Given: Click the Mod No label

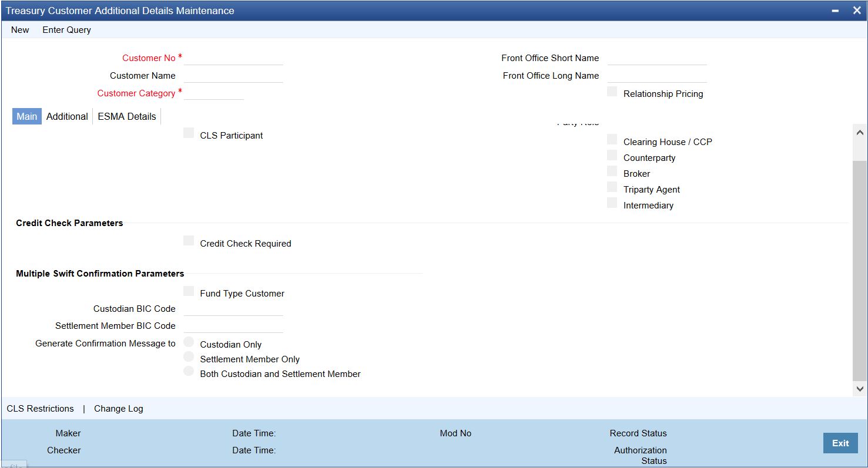Looking at the screenshot, I should pos(455,433).
